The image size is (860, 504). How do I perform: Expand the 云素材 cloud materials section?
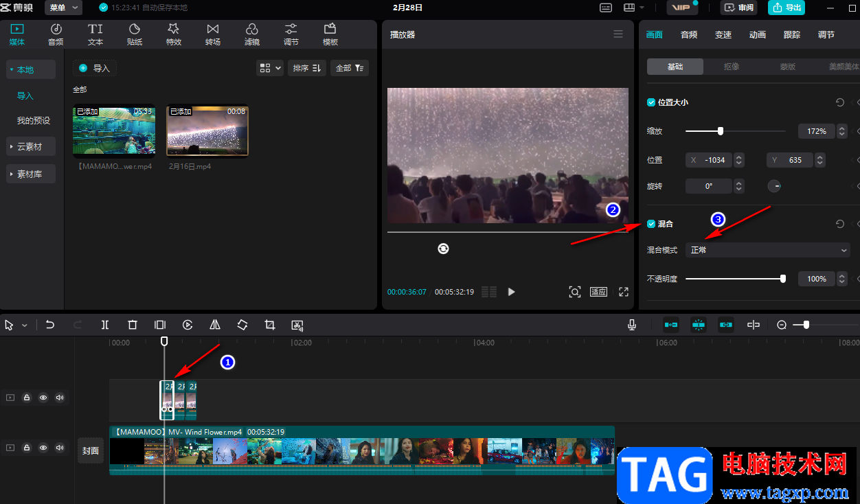point(31,147)
